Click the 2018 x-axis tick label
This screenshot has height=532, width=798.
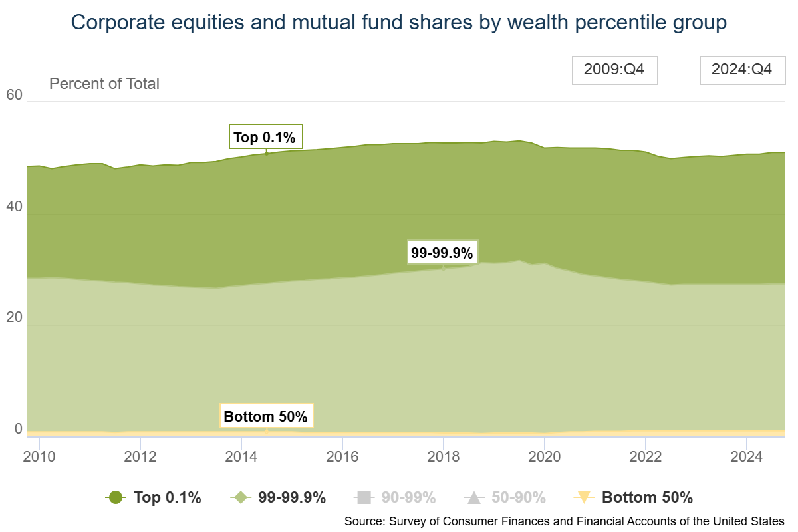tap(443, 458)
